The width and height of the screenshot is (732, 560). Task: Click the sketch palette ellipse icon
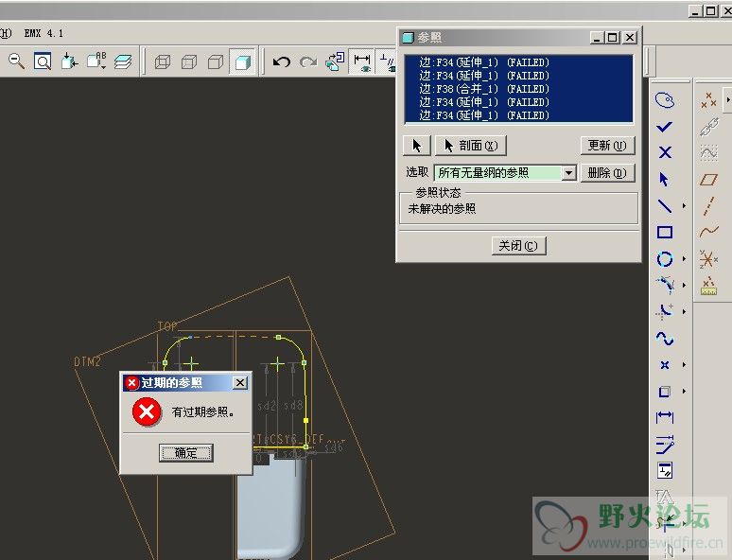click(x=665, y=99)
